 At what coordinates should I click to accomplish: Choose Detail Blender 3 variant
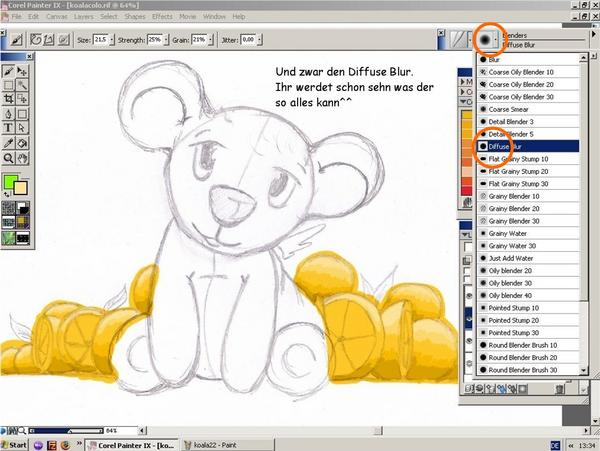pos(528,122)
